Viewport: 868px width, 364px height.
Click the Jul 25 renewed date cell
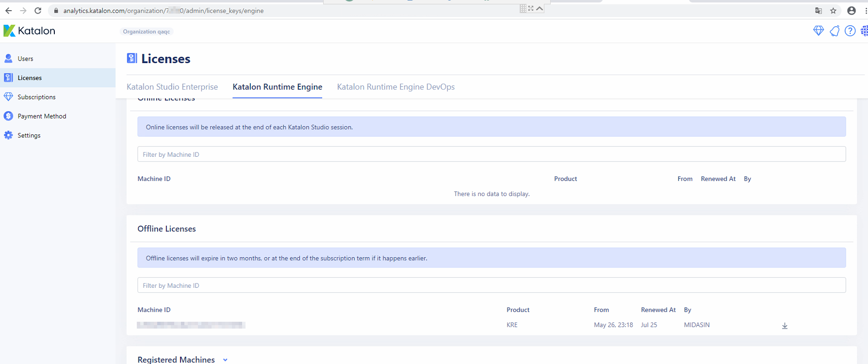click(x=649, y=325)
